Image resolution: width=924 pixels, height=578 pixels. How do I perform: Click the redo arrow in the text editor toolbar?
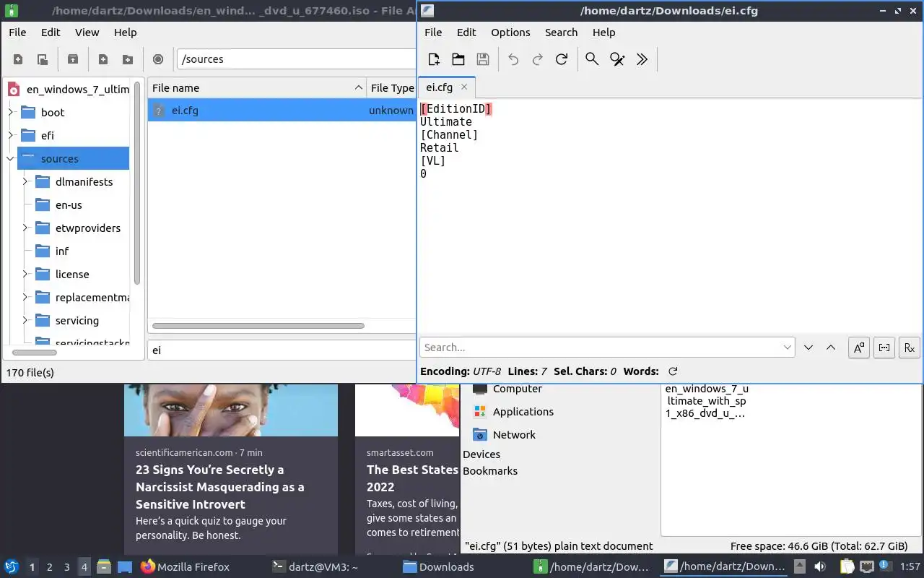pos(537,59)
